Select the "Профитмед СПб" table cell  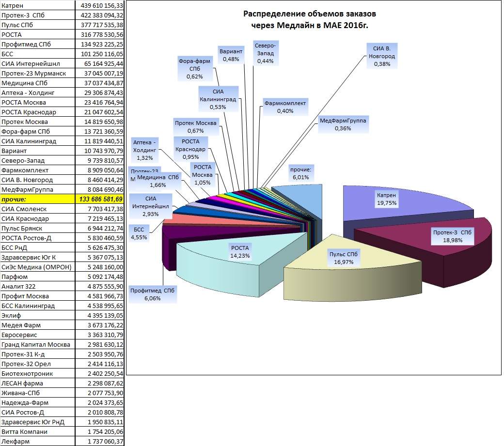pos(38,45)
